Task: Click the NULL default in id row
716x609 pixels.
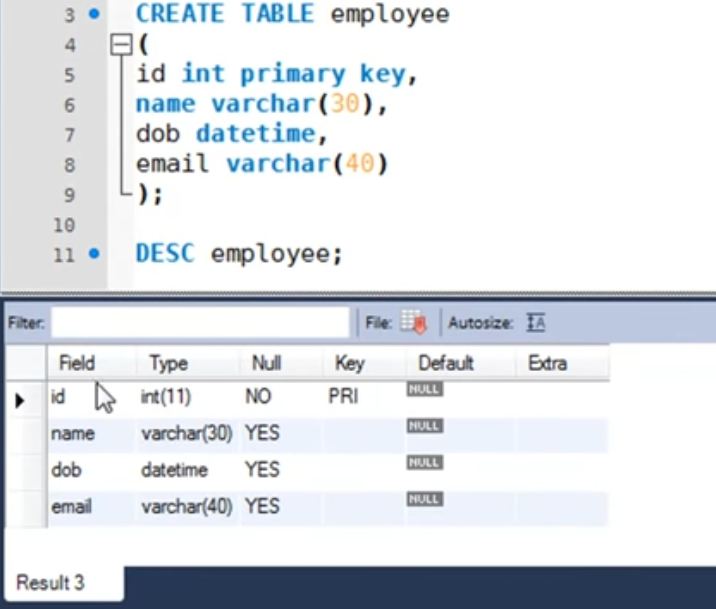Action: point(425,389)
